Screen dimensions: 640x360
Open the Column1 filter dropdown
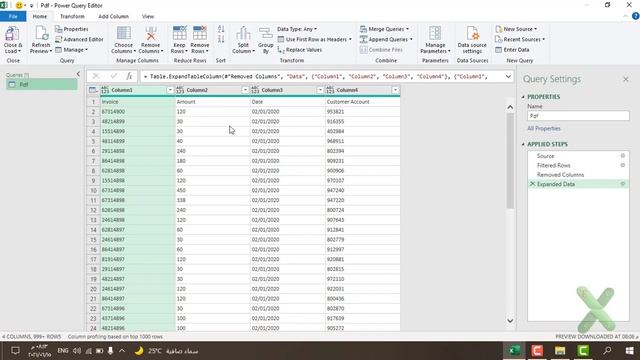pyautogui.click(x=170, y=90)
